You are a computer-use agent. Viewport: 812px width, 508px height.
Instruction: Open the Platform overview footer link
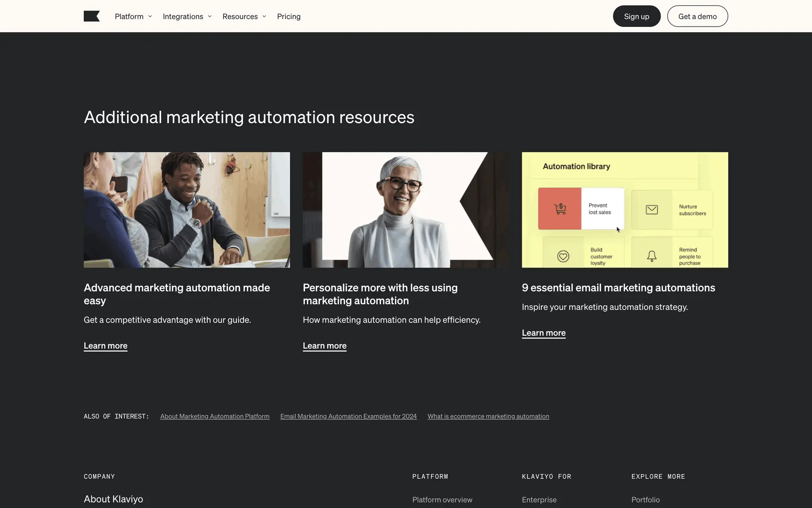(442, 500)
